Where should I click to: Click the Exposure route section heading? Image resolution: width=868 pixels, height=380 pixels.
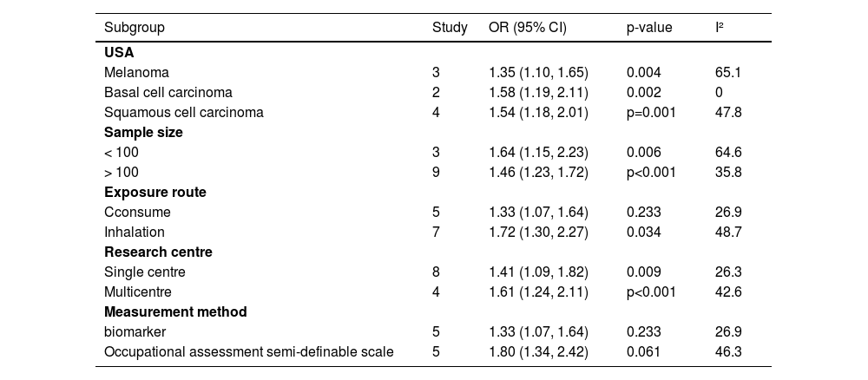155,192
